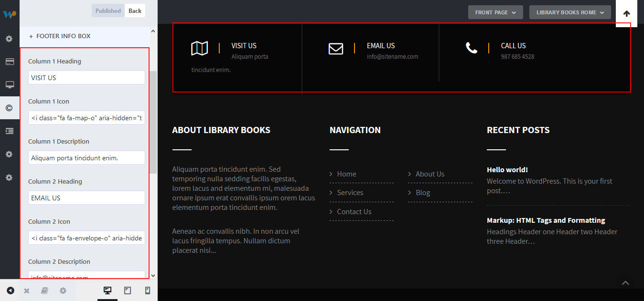
Task: Select the copyright footer section icon
Action: tap(9, 108)
